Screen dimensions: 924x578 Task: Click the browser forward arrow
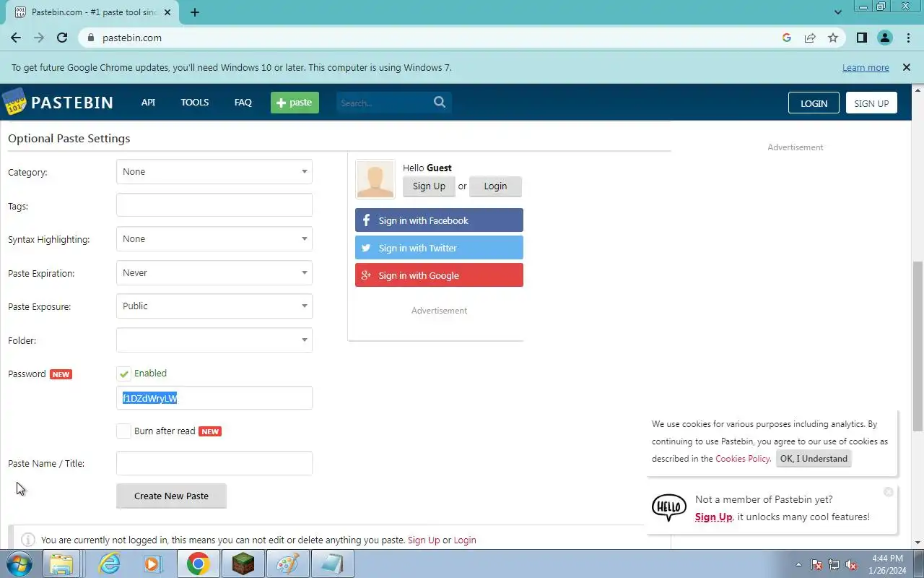click(39, 38)
